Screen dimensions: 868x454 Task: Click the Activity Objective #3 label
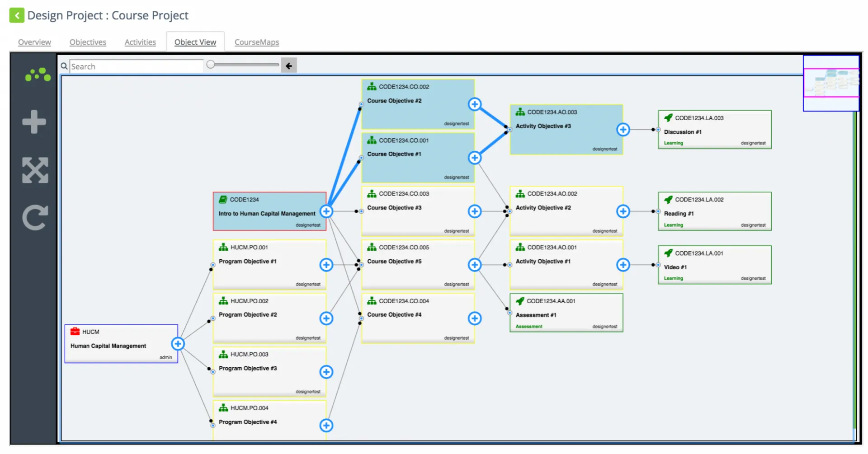pos(543,126)
